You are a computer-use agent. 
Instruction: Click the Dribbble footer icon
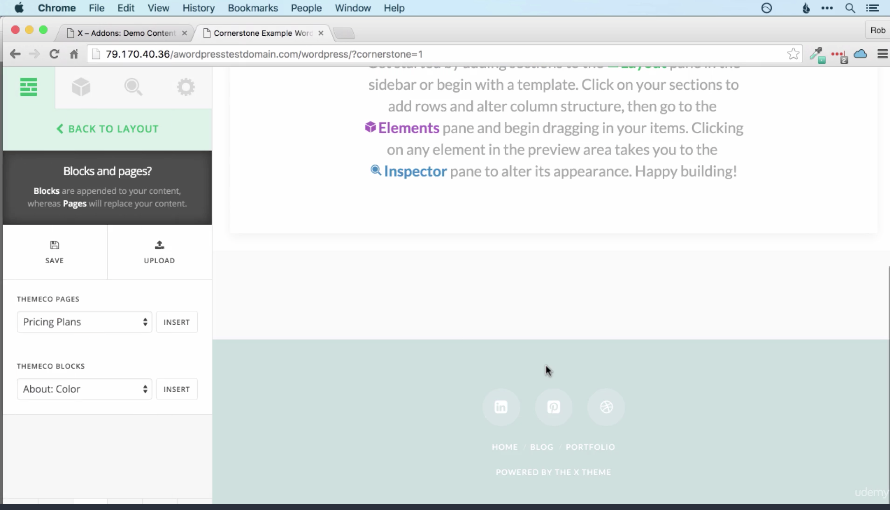pyautogui.click(x=606, y=407)
